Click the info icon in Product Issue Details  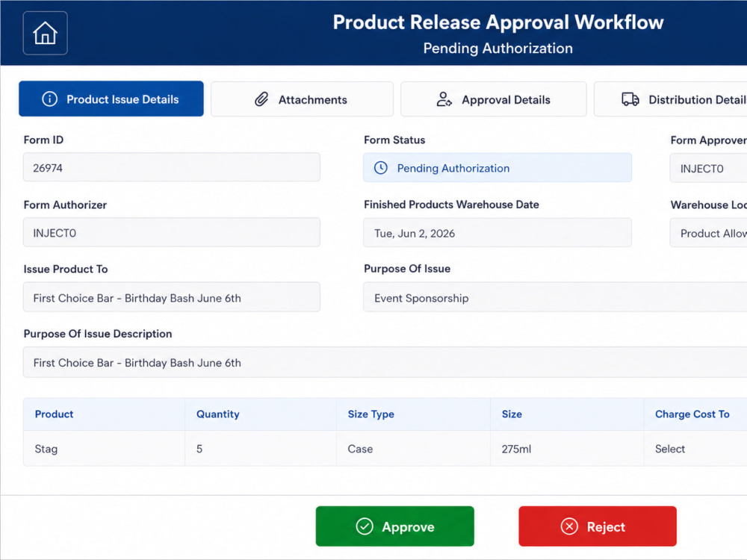[x=50, y=99]
